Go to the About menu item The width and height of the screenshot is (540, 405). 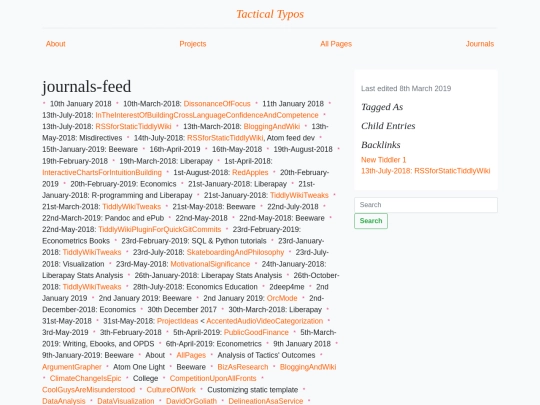55,44
